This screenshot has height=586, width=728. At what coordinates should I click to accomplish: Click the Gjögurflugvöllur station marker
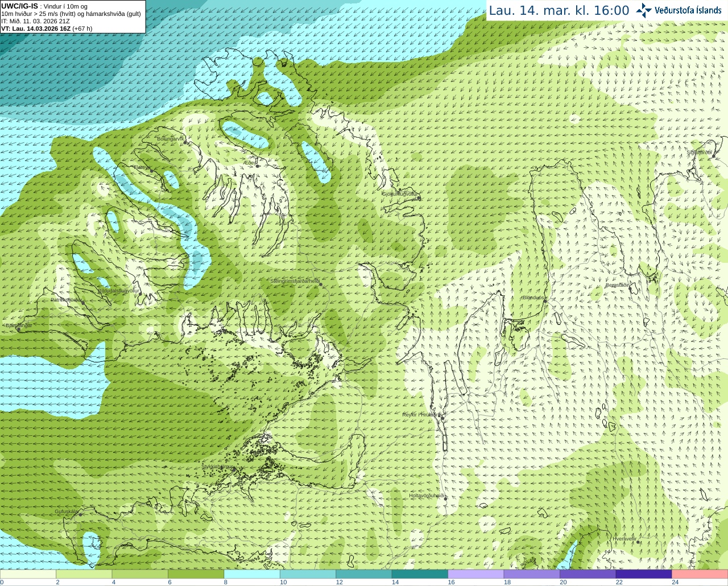click(419, 197)
